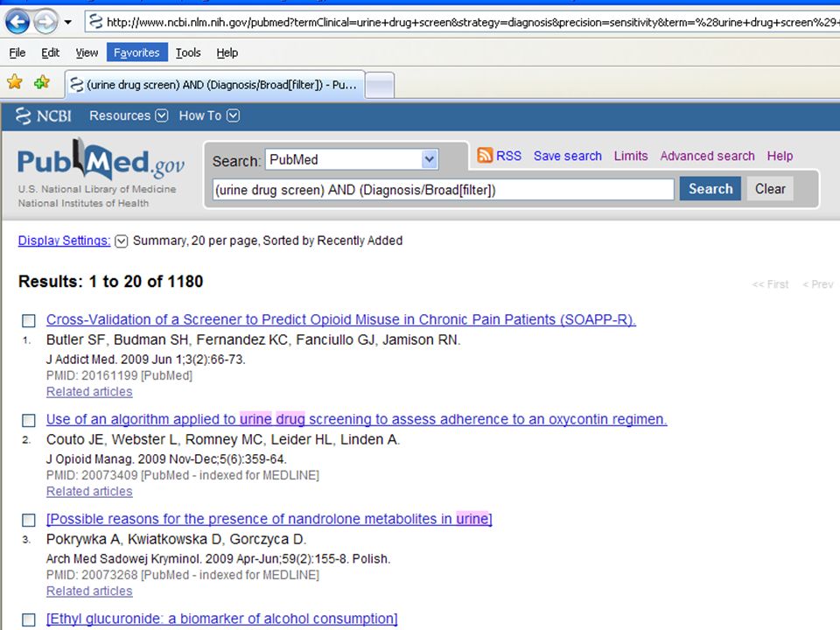840x630 pixels.
Task: Click the blue Search button
Action: (710, 189)
